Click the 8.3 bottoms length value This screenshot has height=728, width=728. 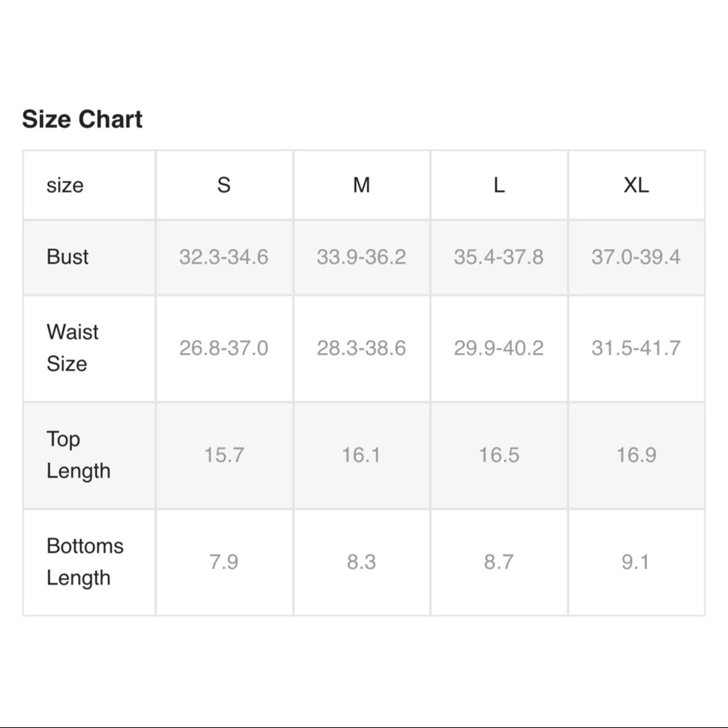[361, 562]
